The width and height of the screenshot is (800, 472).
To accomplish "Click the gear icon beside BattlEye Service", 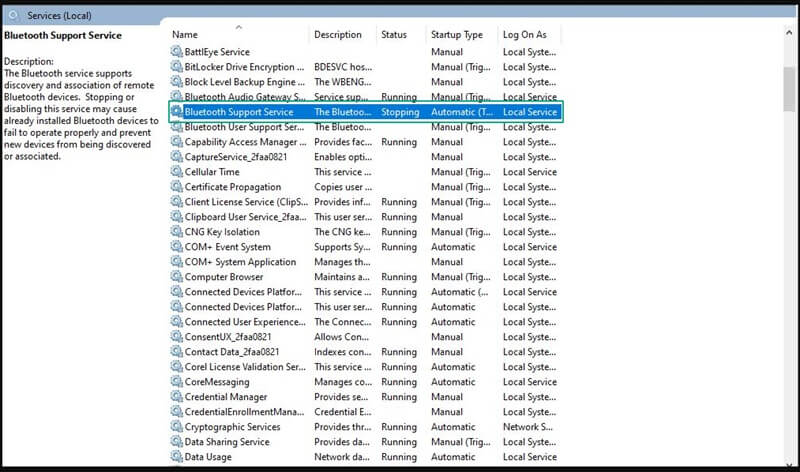I will coord(177,52).
